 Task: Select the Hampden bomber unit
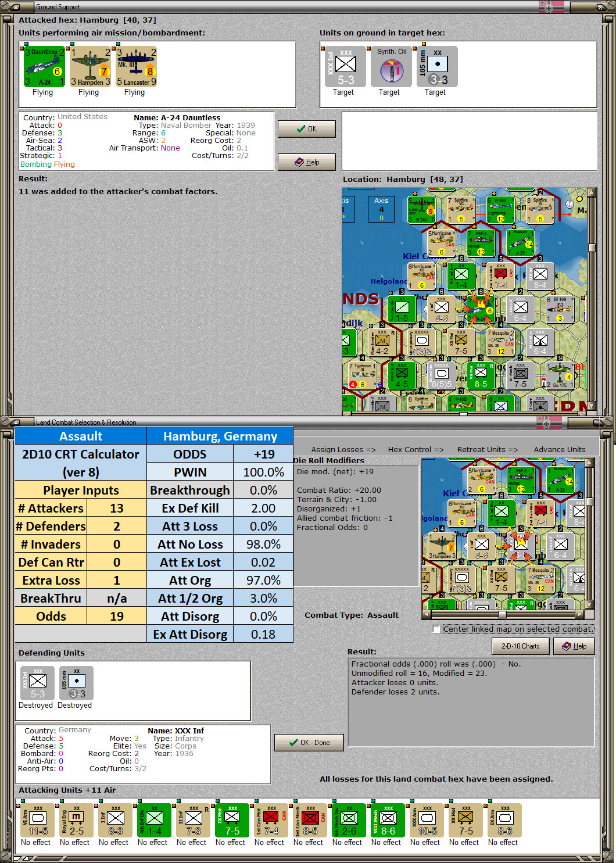(x=90, y=67)
